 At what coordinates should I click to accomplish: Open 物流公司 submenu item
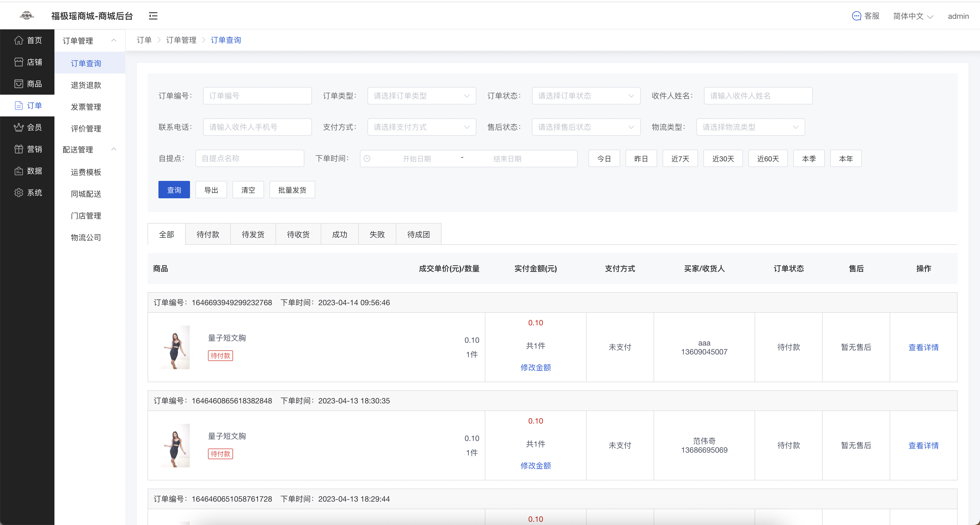point(90,237)
